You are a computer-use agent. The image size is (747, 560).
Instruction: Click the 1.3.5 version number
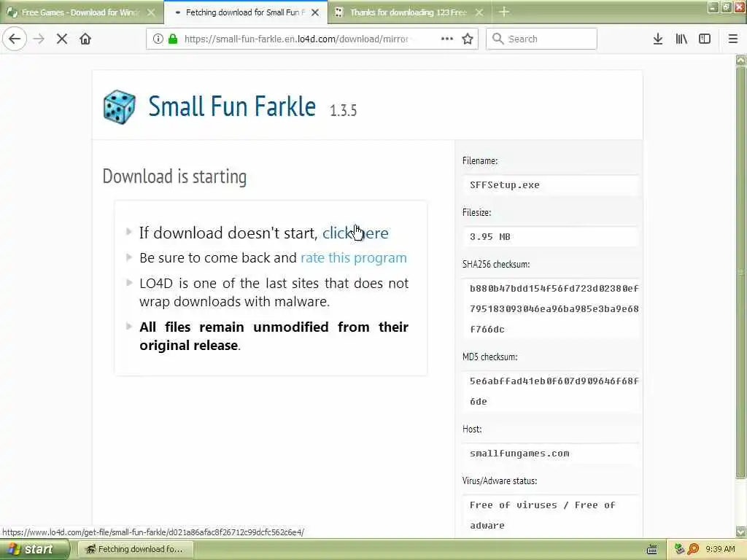point(343,111)
